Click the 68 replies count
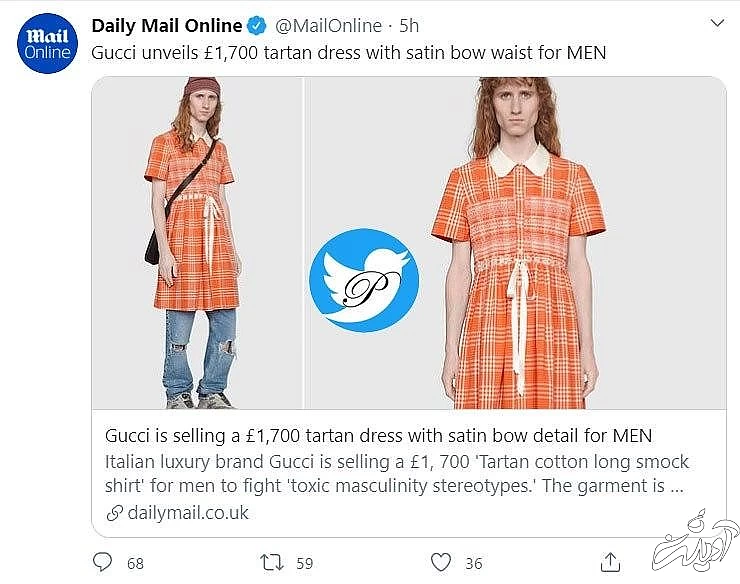 point(135,564)
